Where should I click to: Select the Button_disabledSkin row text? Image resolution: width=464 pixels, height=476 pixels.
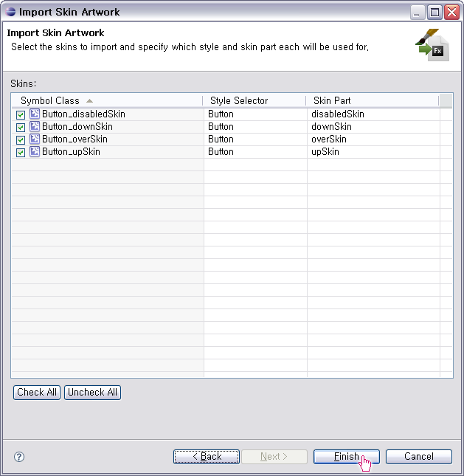[83, 114]
